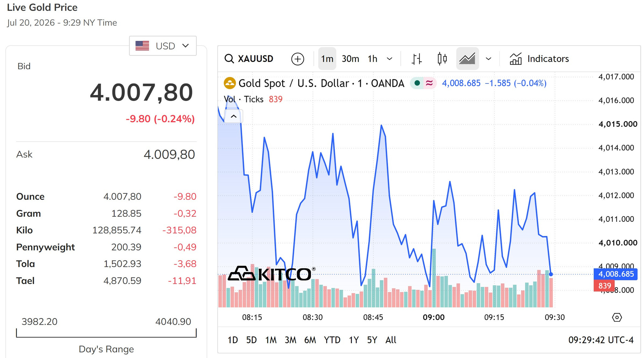Click the Gold Spot symbol logo
This screenshot has height=358, width=644.
coord(230,83)
